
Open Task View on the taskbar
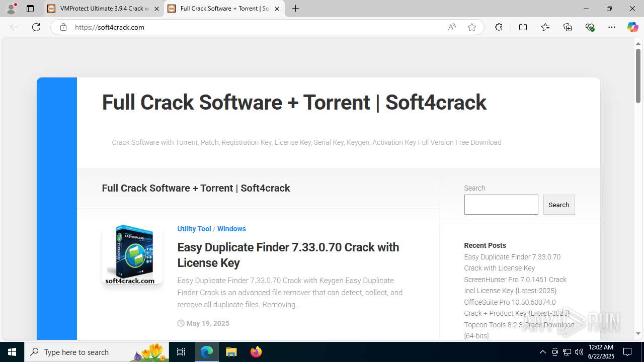pos(182,352)
